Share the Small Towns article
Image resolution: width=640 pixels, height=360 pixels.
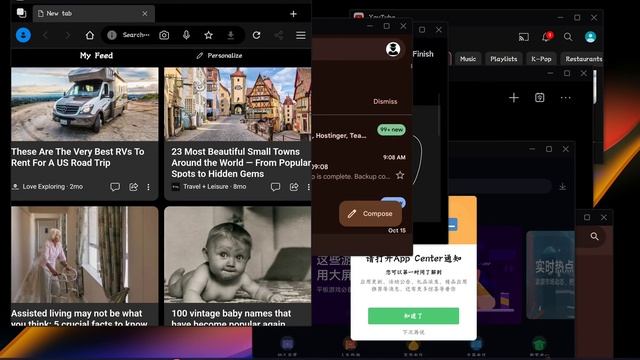(x=294, y=187)
